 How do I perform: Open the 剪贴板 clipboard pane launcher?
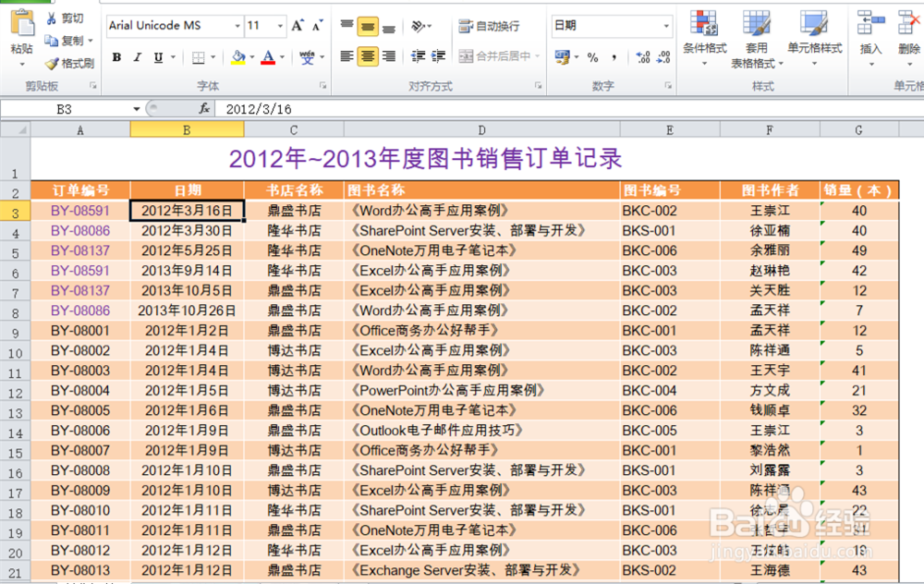coord(93,85)
